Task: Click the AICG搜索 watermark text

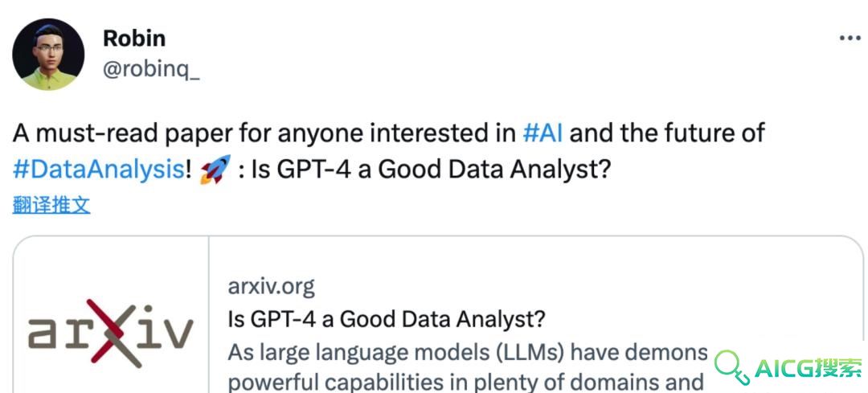Action: click(808, 368)
